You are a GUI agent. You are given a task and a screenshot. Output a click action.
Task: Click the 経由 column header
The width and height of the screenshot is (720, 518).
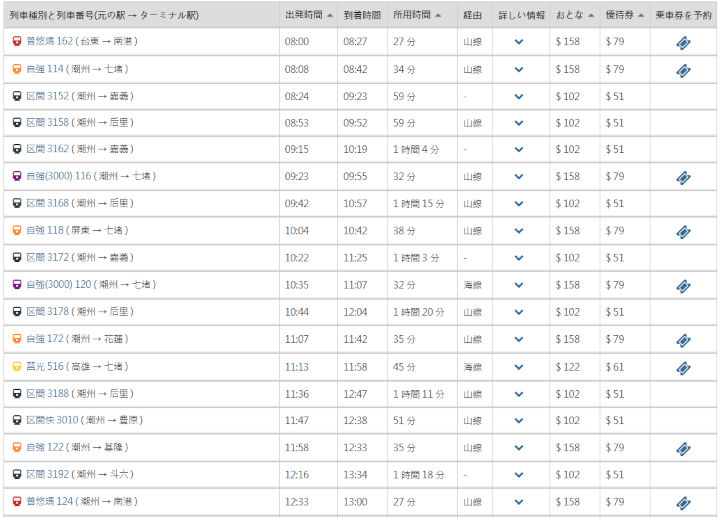pos(472,15)
